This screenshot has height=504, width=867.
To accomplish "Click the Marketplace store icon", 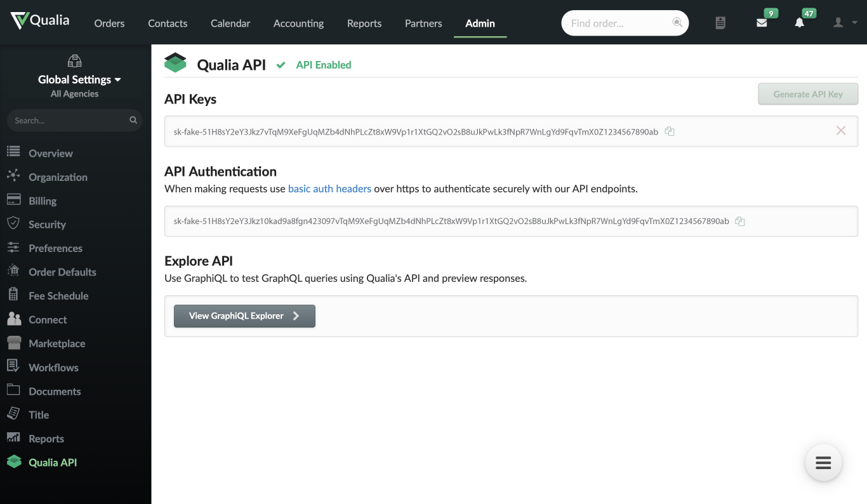I will point(13,343).
